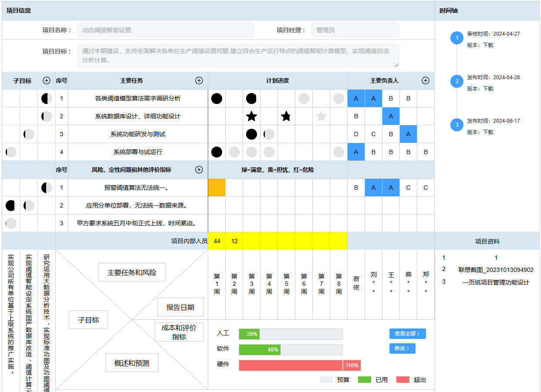Click black circle in task 1 week 1

coord(216,98)
